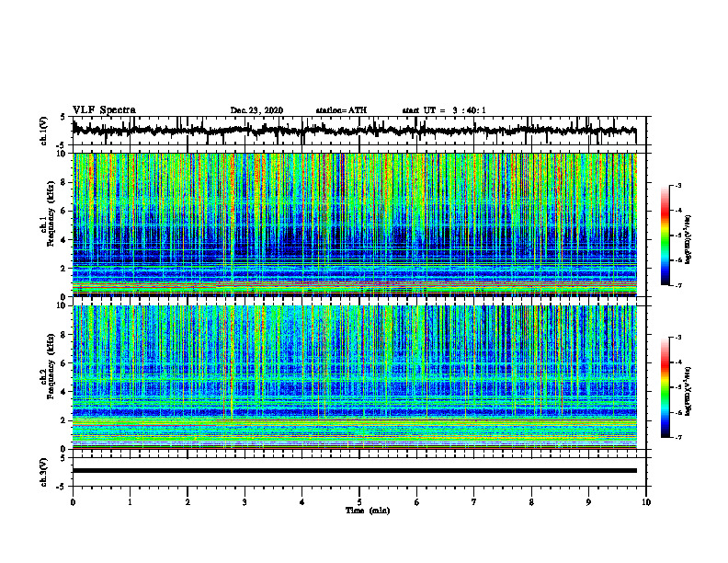Click the "-7" tick on ch.1 colorbar

678,285
